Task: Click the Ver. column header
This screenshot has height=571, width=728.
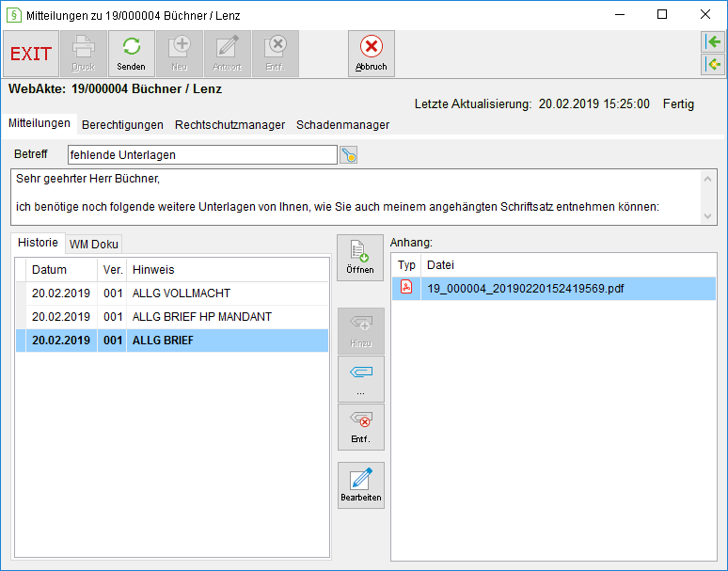Action: pyautogui.click(x=112, y=270)
